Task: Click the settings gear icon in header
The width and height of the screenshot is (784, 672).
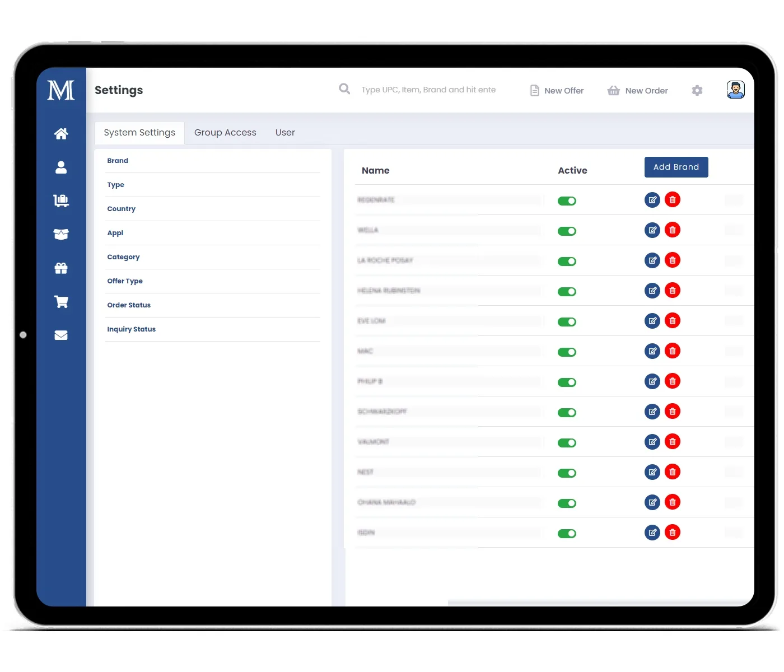Action: click(x=697, y=90)
